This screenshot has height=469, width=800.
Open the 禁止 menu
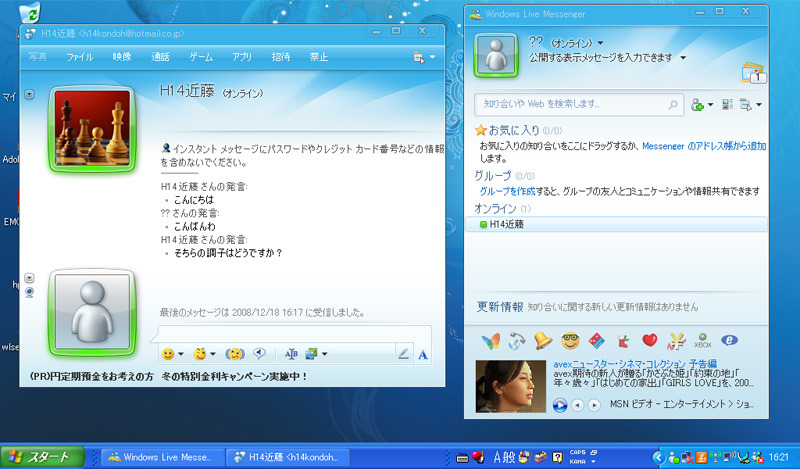[319, 57]
